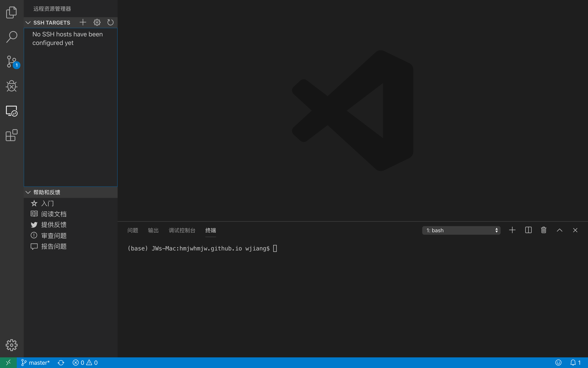
Task: Open the Explorer view in activity bar
Action: tap(11, 12)
